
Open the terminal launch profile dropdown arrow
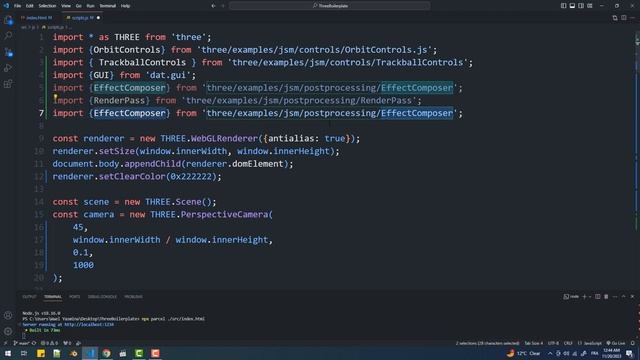point(590,297)
